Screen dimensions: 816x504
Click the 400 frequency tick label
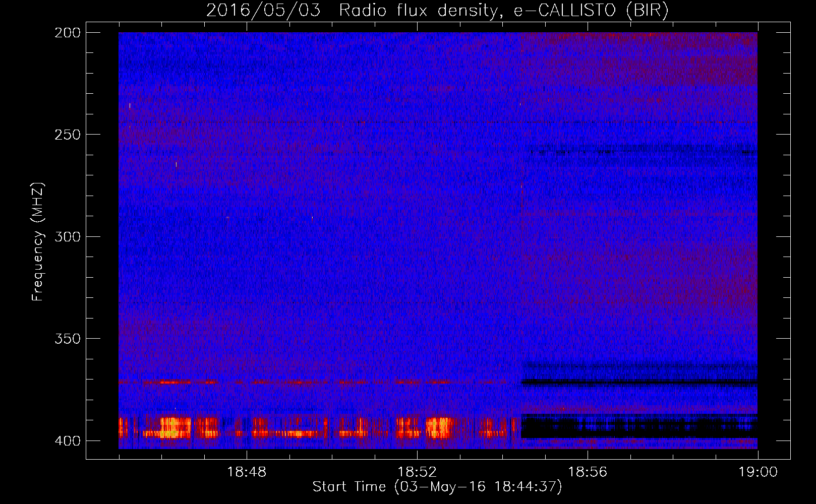click(67, 440)
